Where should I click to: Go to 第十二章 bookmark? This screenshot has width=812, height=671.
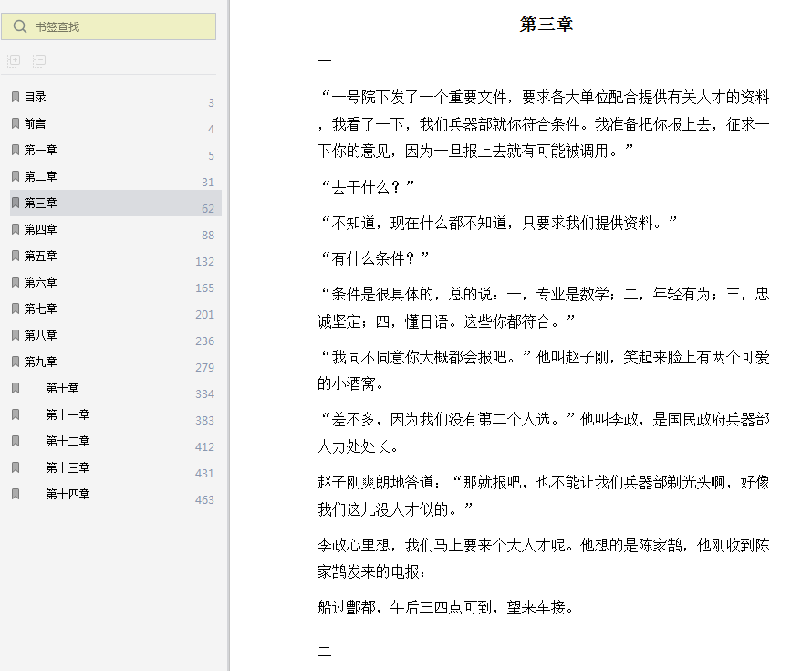(68, 440)
